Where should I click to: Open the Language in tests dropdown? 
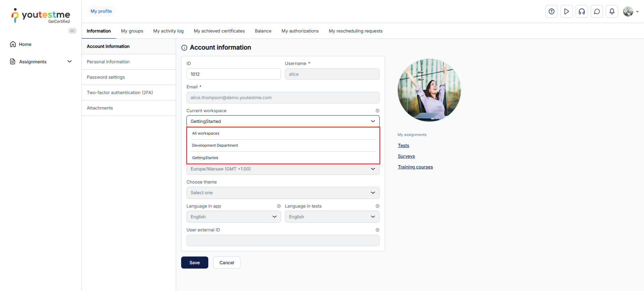(x=332, y=217)
